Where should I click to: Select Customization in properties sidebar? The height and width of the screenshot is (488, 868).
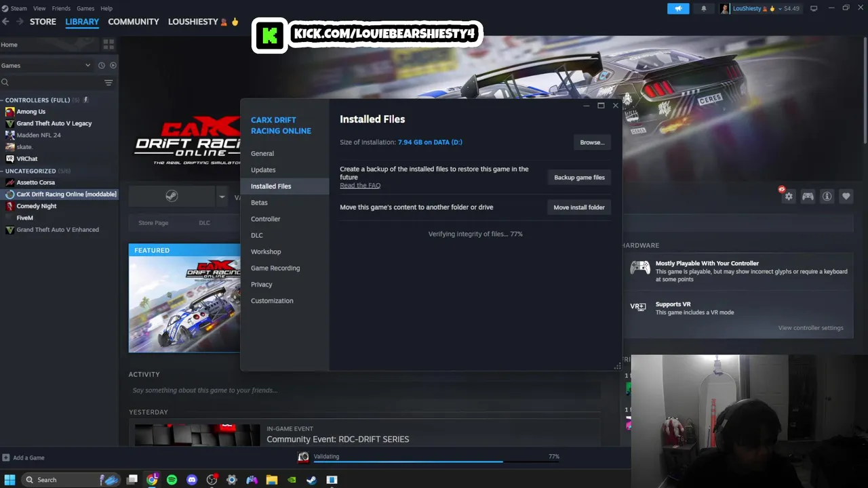click(x=285, y=301)
